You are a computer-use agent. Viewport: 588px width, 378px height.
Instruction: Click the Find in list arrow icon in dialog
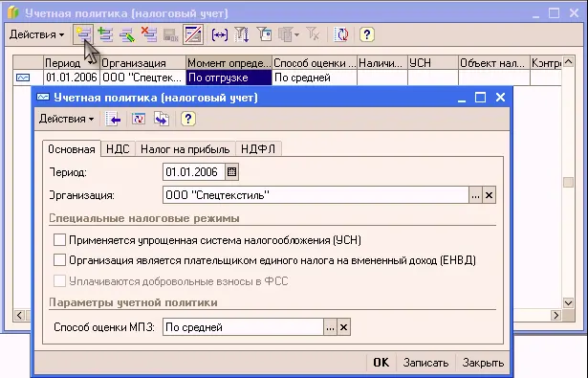pyautogui.click(x=113, y=119)
